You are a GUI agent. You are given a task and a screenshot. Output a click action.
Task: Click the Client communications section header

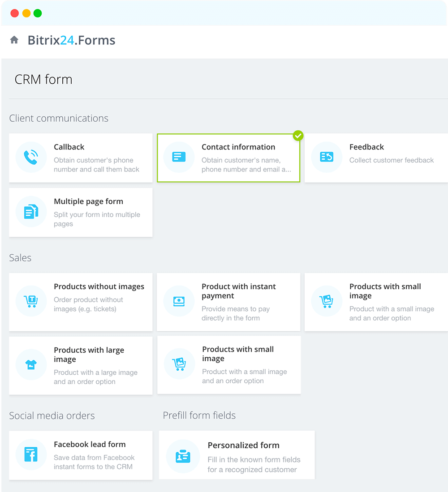pos(59,118)
